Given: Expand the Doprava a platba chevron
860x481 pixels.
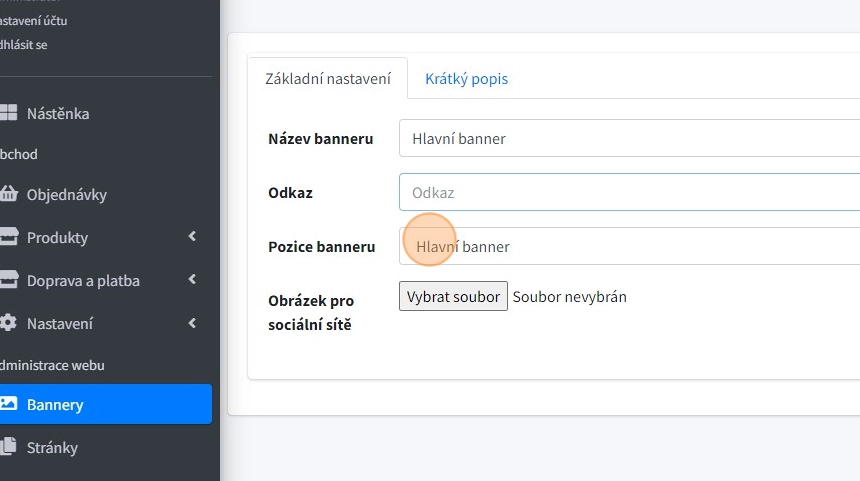Looking at the screenshot, I should 192,280.
